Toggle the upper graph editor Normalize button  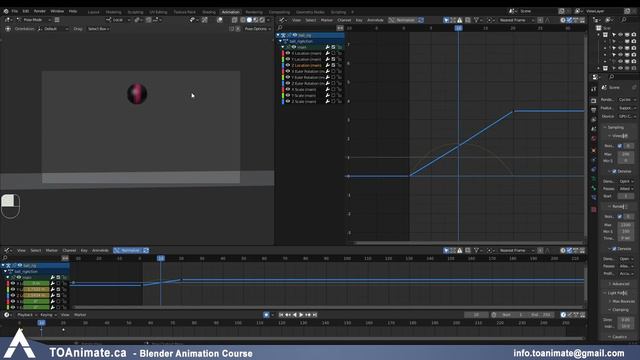[402, 20]
